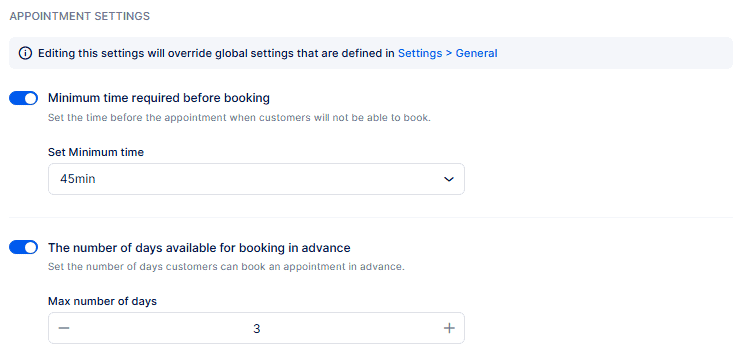Click the 'Editing this settings will override' notice text
The image size is (748, 361).
click(x=217, y=53)
